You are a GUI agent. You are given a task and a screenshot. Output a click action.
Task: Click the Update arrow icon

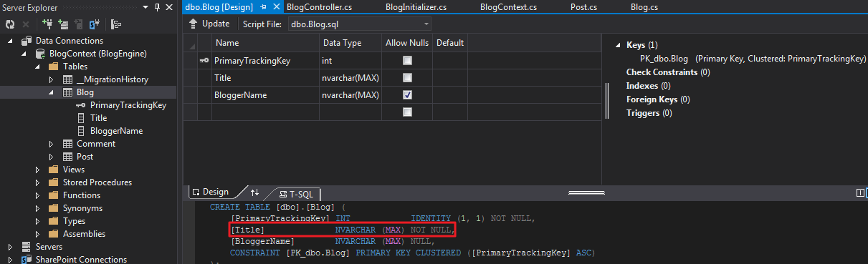(193, 24)
